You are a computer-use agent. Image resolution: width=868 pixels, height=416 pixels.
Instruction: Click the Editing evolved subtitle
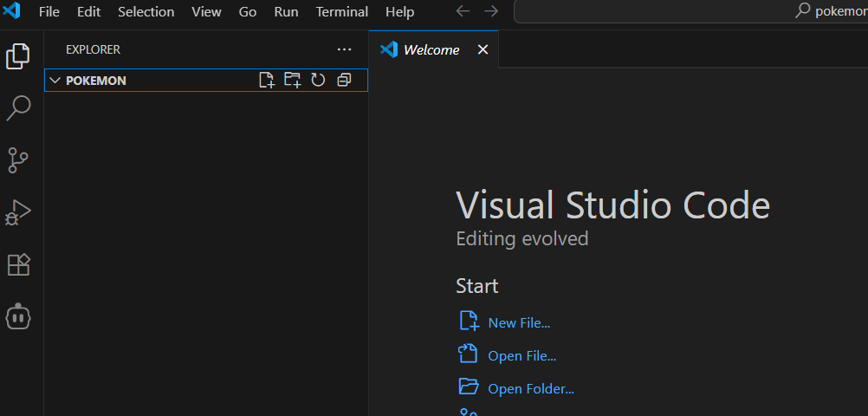(x=522, y=239)
